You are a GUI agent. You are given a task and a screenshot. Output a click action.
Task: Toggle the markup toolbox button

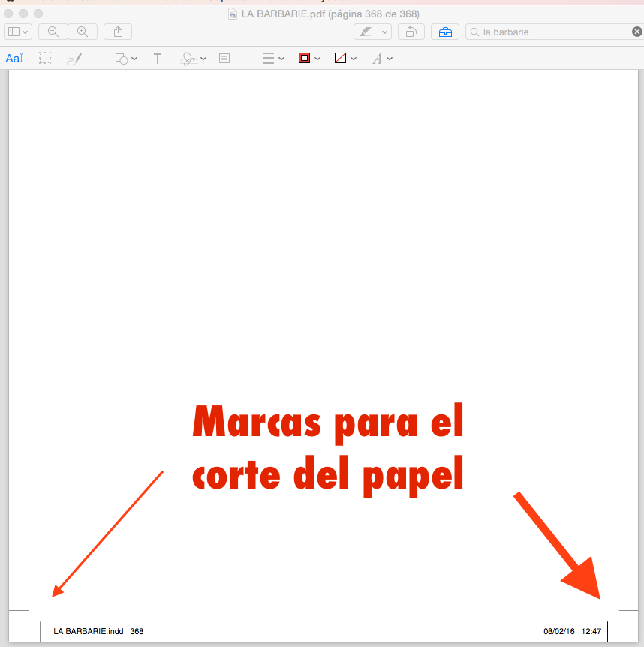pos(446,32)
